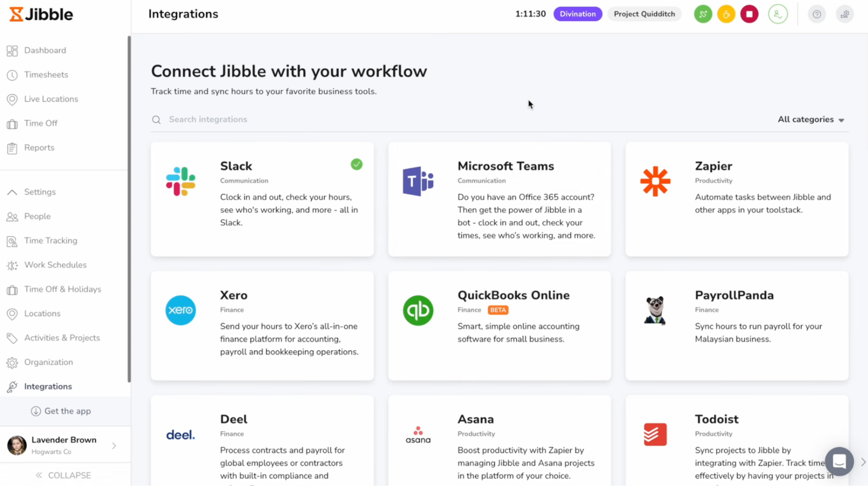The image size is (868, 488).
Task: Open the Work Schedules settings
Action: click(x=55, y=265)
